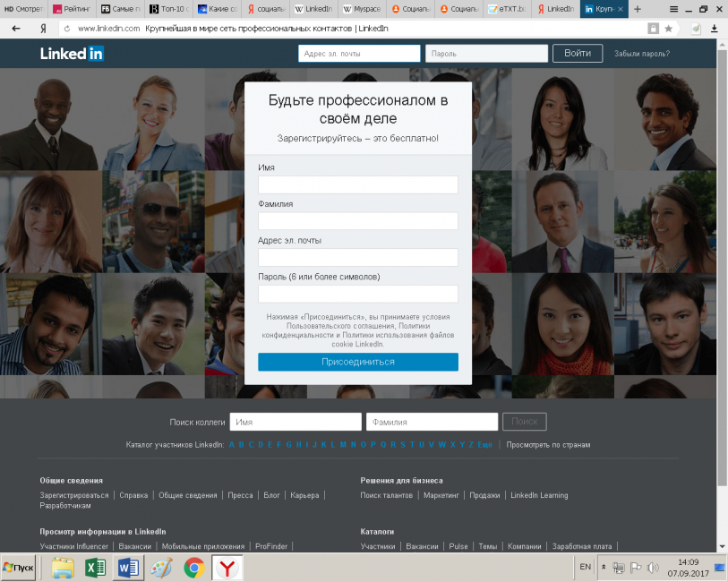This screenshot has height=582, width=728.
Task: Click the page vertical scrollbar
Action: 722,267
